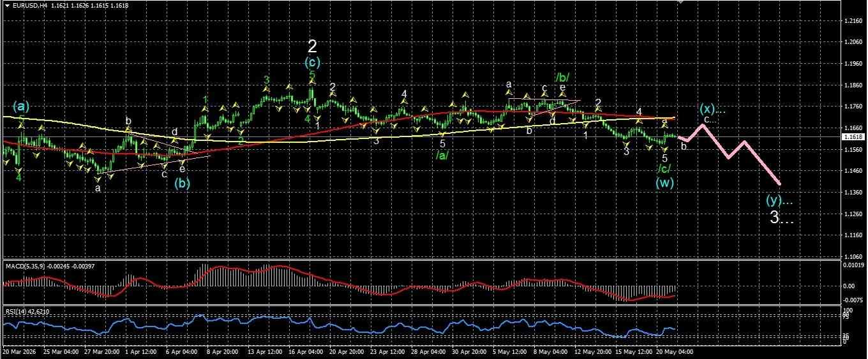Select the green /c/ wave label
The width and height of the screenshot is (868, 359).
[664, 168]
